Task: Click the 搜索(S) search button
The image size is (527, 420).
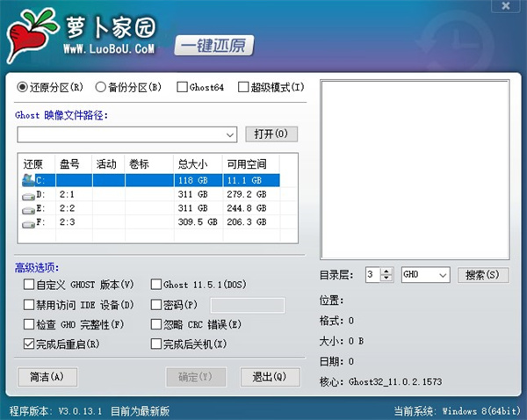Action: click(483, 275)
